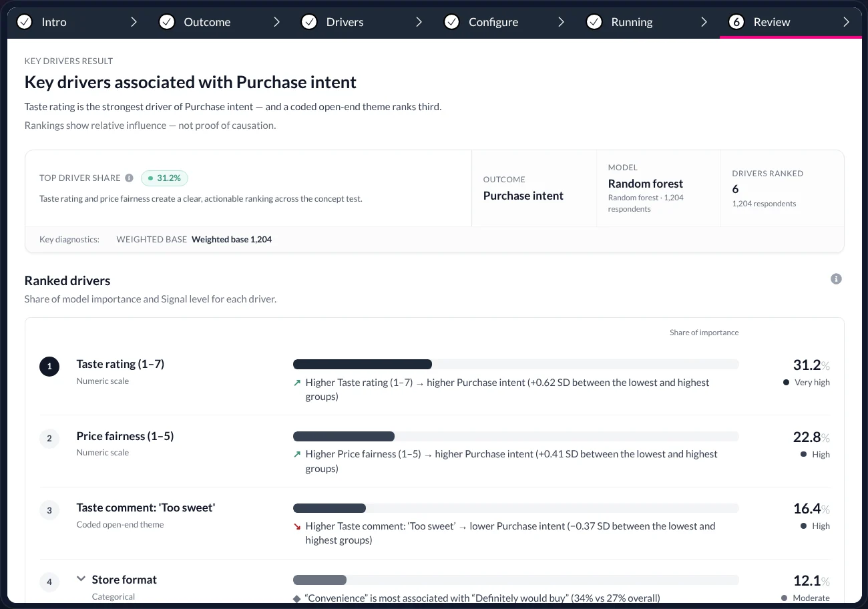Click rank badge 3 for Too sweet comment

click(49, 511)
